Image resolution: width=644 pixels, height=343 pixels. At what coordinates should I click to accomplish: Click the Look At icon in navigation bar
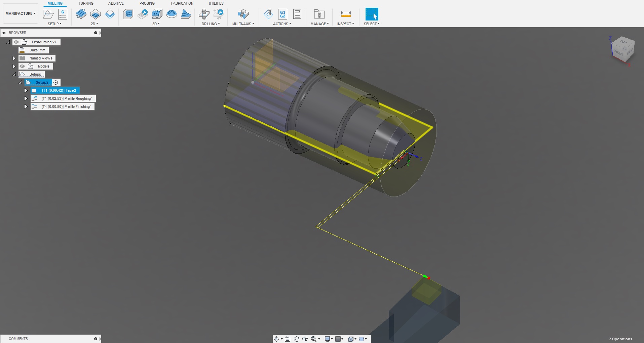click(x=288, y=339)
